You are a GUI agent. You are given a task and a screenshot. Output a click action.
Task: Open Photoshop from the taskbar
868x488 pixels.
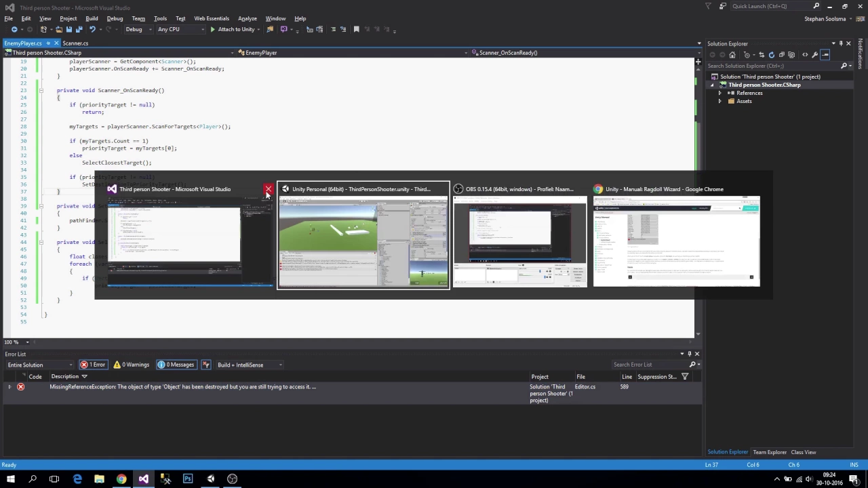188,479
